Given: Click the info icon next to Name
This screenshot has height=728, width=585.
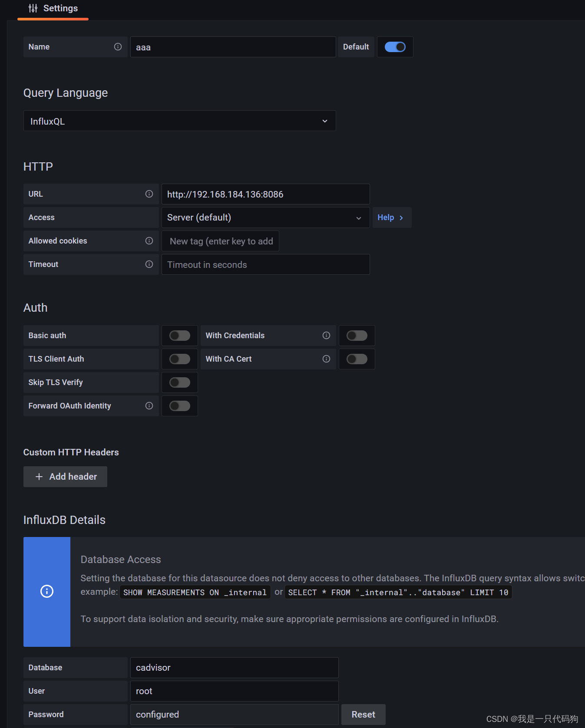Looking at the screenshot, I should [118, 47].
